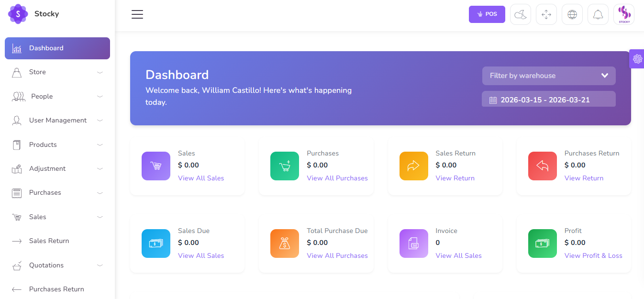Open the View Profit & Loss link

593,255
